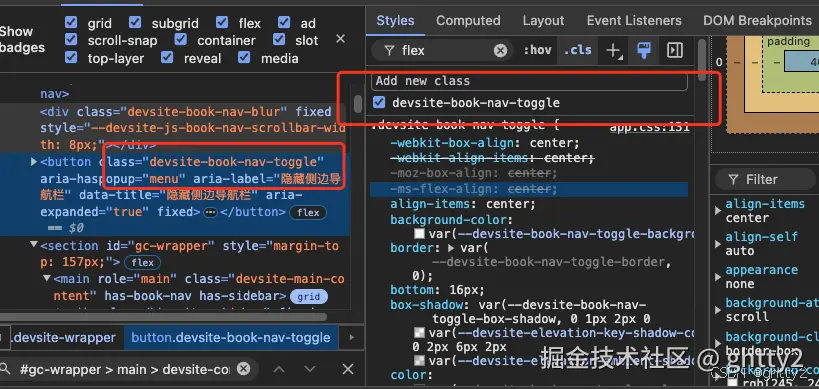Viewport: 819px width, 389px height.
Task: Switch to Event Listeners tab
Action: 634,20
